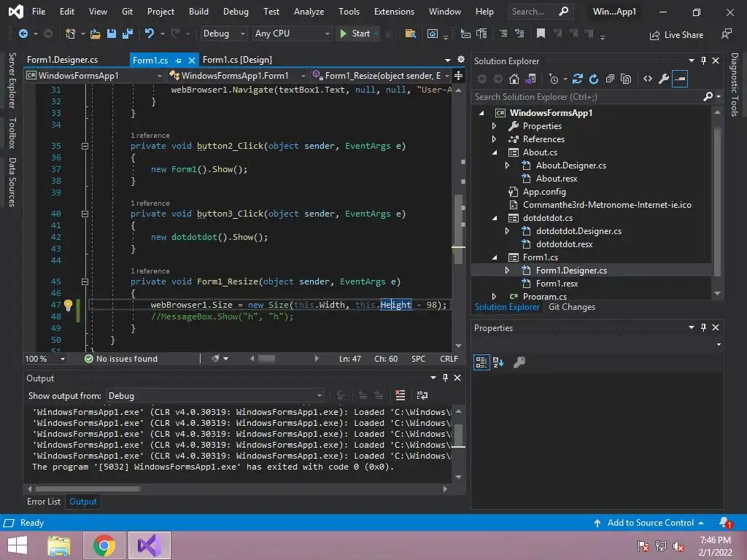Sort properties alphabetically in the Properties panel
The width and height of the screenshot is (747, 560).
pos(498,362)
